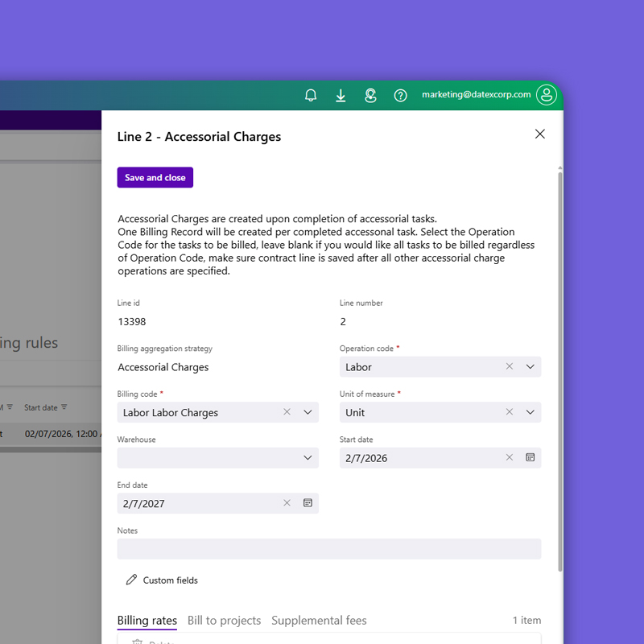Clear the Operation code Labor value
Screen dimensions: 644x644
[509, 366]
